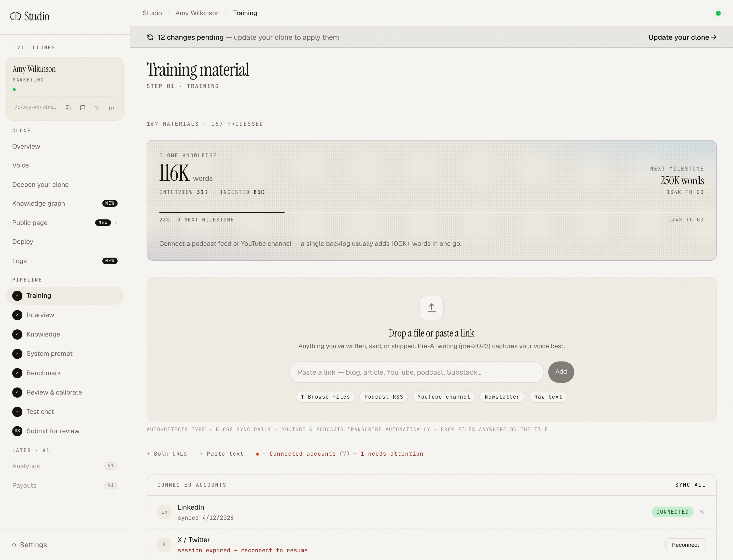Viewport: 733px width, 560px height.
Task: Expand Bulk URLs
Action: coord(167,454)
